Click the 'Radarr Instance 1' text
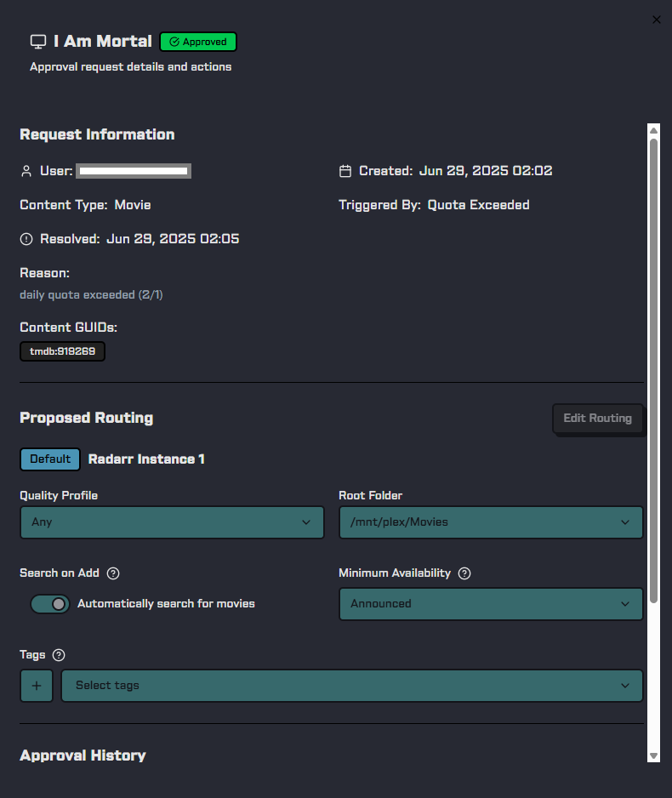This screenshot has height=798, width=672. (146, 459)
